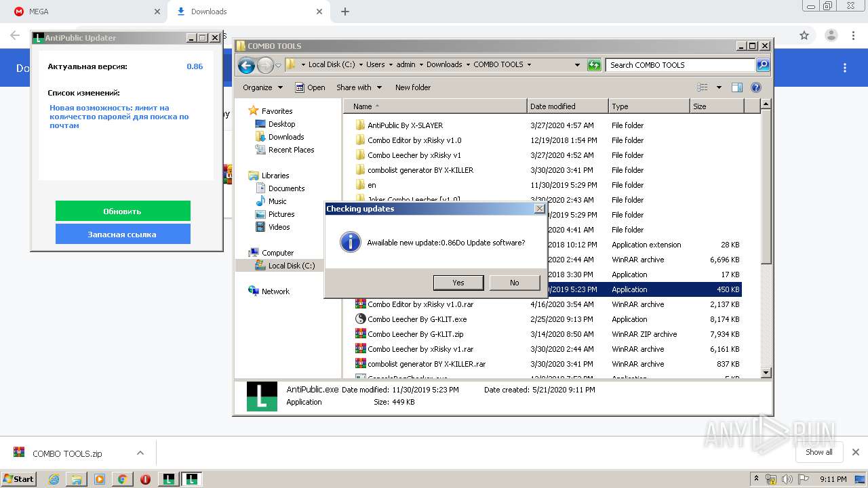Go back with Explorer back arrow
868x488 pixels.
[247, 65]
